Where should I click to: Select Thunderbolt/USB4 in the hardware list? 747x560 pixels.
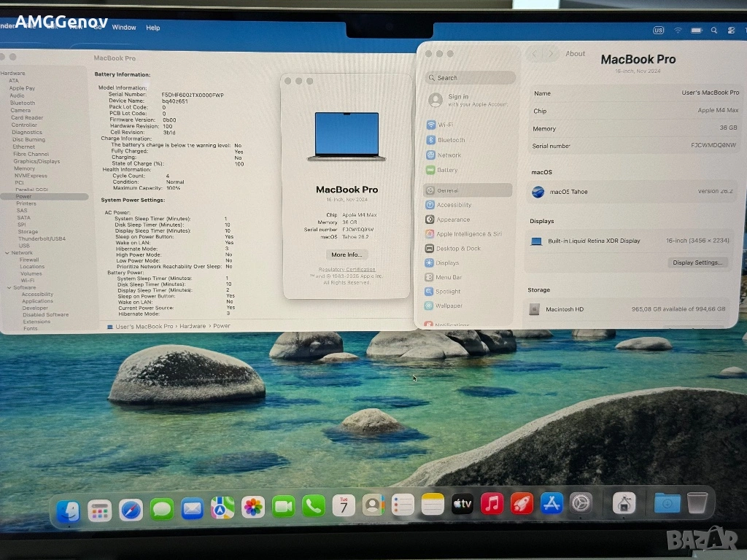point(42,238)
